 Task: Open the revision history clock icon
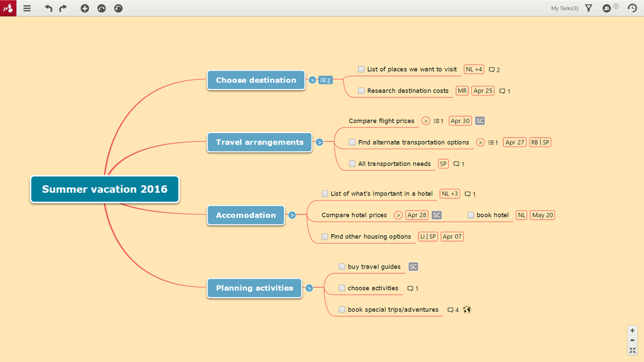(x=632, y=8)
